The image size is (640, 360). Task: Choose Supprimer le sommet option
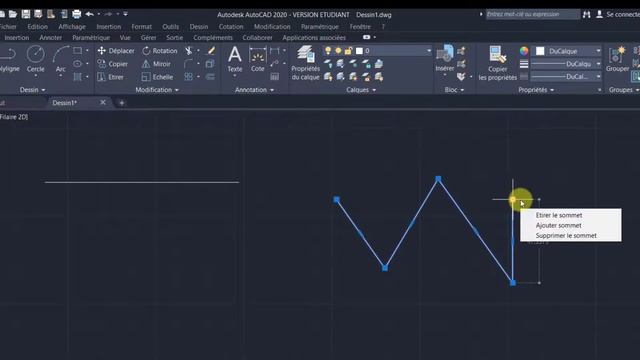566,236
